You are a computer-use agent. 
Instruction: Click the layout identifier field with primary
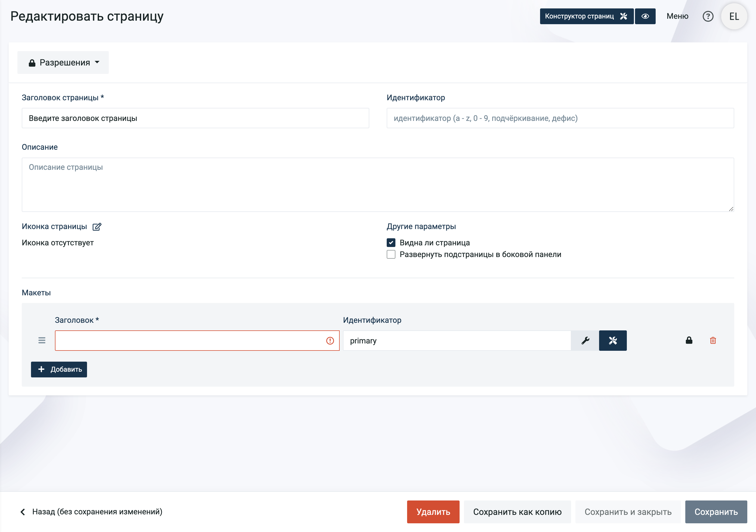[x=457, y=340]
